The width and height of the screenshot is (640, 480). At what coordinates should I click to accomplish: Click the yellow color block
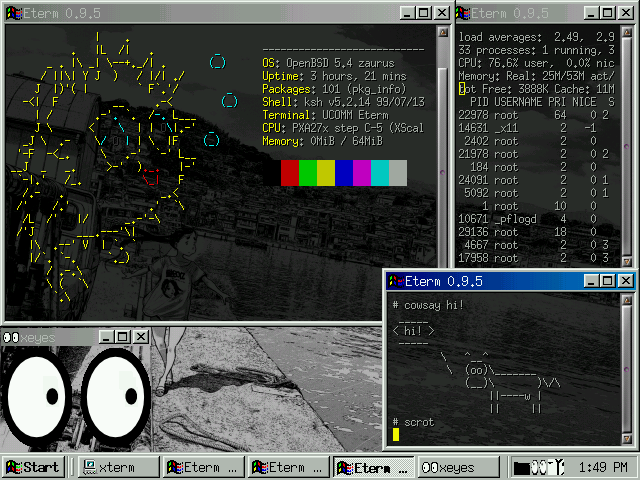click(326, 173)
